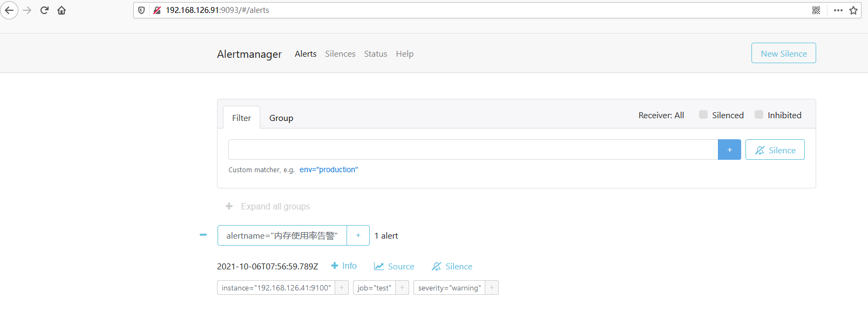Viewport: 868px width, 325px height.
Task: Click the alertname="内存使用率告警" label
Action: coord(282,235)
